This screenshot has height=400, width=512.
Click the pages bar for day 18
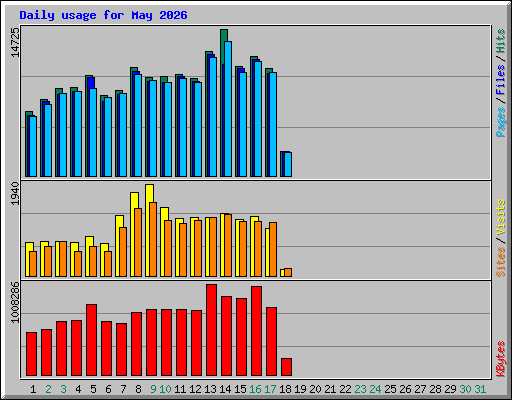coord(288,164)
